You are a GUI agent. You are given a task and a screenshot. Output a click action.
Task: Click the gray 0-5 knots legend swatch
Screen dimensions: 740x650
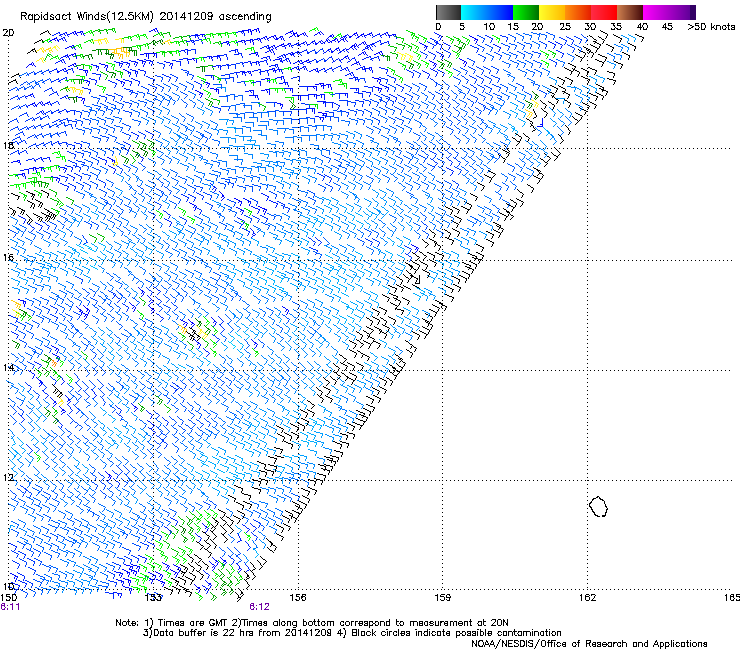(448, 12)
